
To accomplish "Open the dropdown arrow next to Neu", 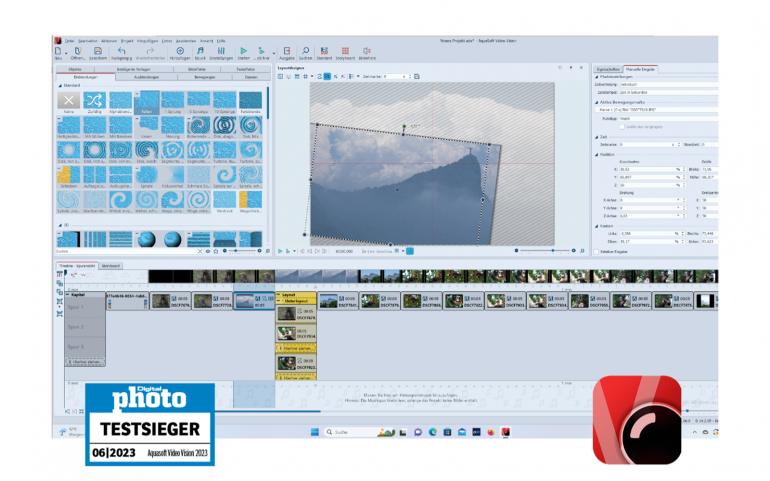I will pyautogui.click(x=66, y=53).
